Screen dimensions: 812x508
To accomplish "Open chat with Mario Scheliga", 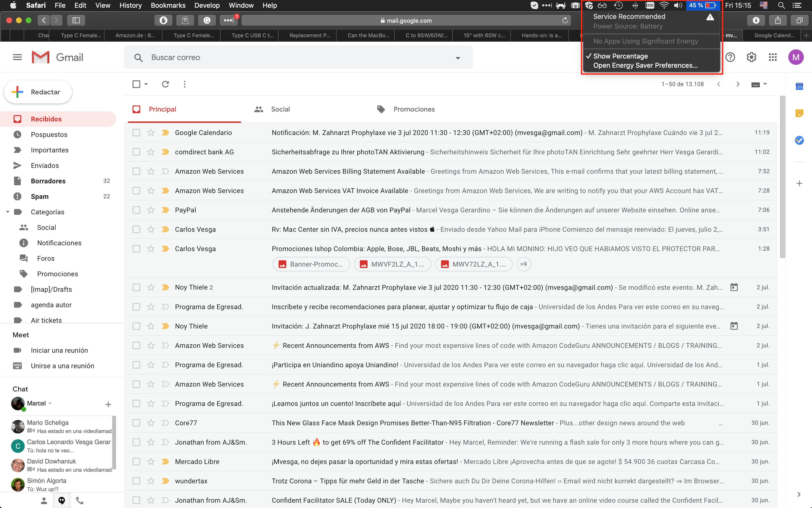I will click(x=61, y=427).
